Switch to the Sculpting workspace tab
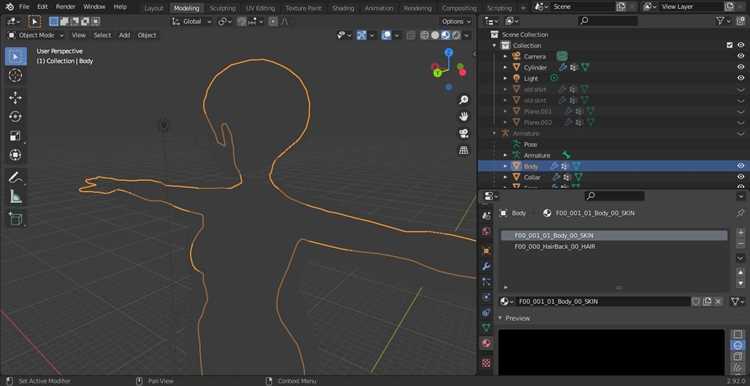The width and height of the screenshot is (750, 386). [x=222, y=8]
